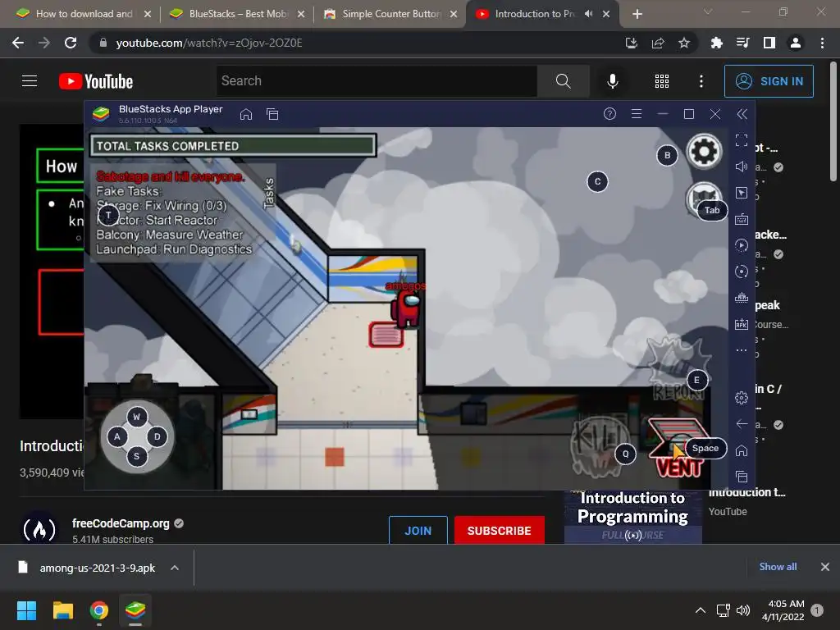Tap A left on movement pad
This screenshot has width=840, height=630.
point(117,436)
